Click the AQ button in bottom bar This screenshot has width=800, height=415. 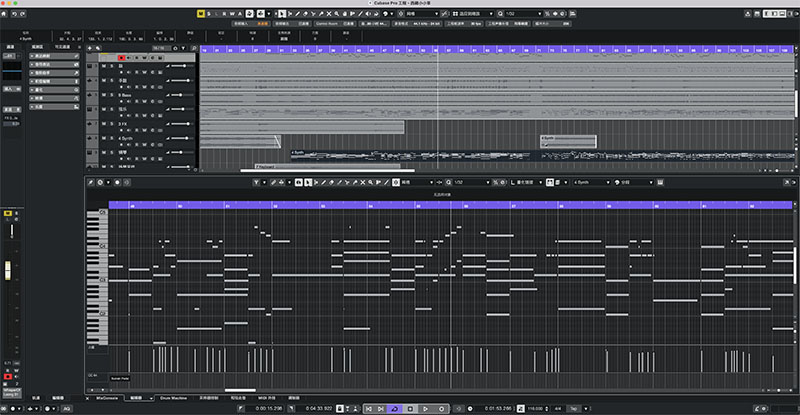(x=66, y=409)
